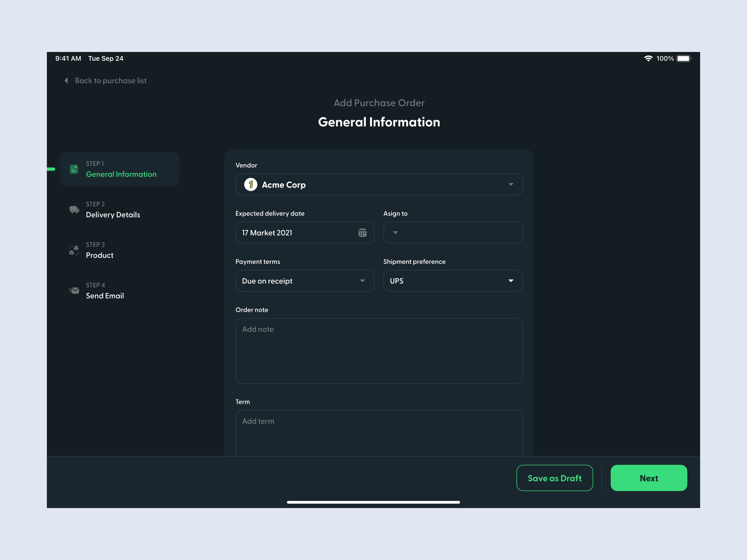The height and width of the screenshot is (560, 747).
Task: Switch to the Delivery Details step
Action: (x=113, y=215)
